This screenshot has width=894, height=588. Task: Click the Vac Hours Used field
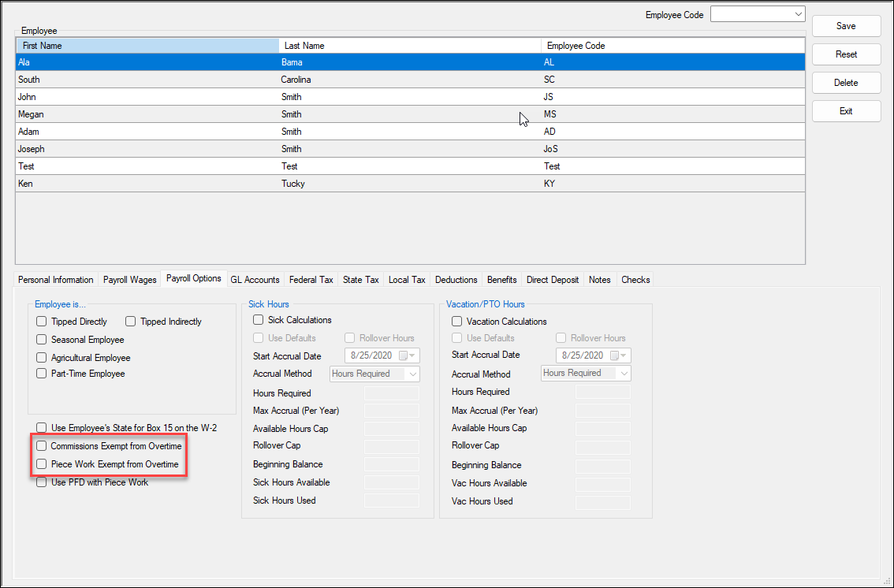(603, 501)
